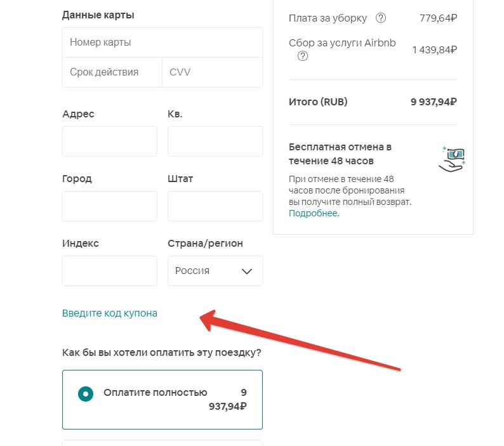Image resolution: width=504 pixels, height=446 pixels.
Task: Click the dropdown chevron beside Россия
Action: 247,272
